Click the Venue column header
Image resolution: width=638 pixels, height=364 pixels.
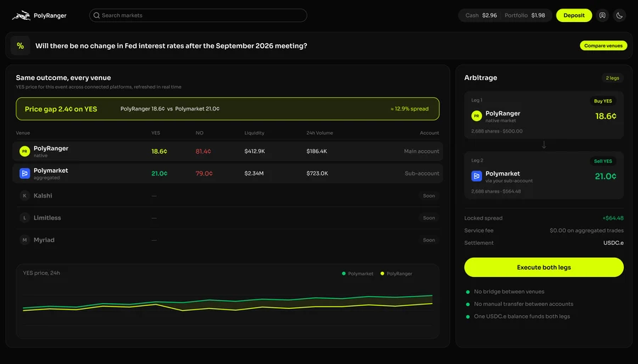pyautogui.click(x=23, y=133)
